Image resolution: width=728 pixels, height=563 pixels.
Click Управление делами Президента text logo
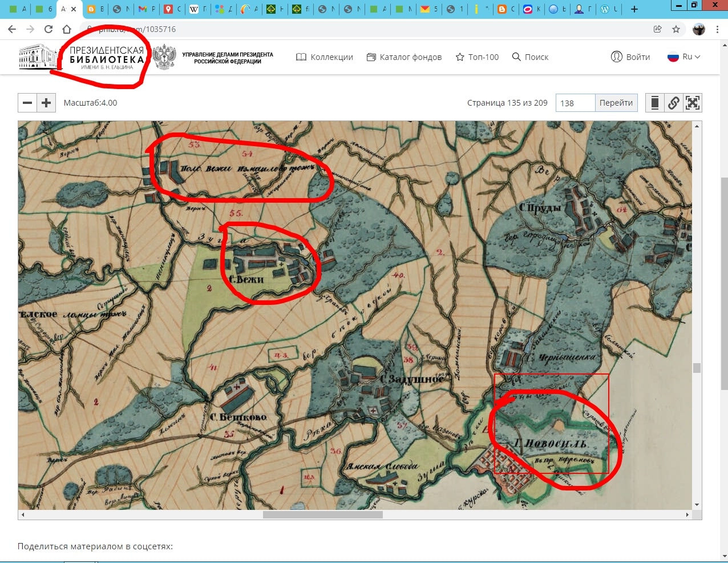coord(228,58)
